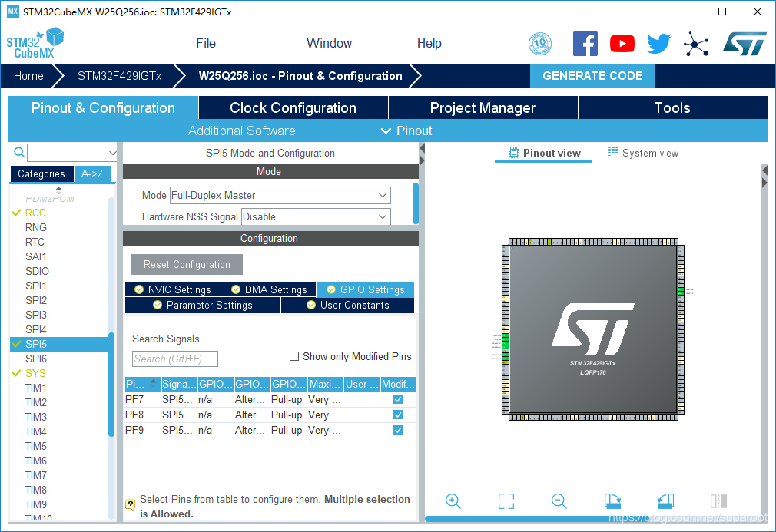Click the STM32F429IGTx breadcrumb
The image size is (776, 532).
tap(119, 76)
